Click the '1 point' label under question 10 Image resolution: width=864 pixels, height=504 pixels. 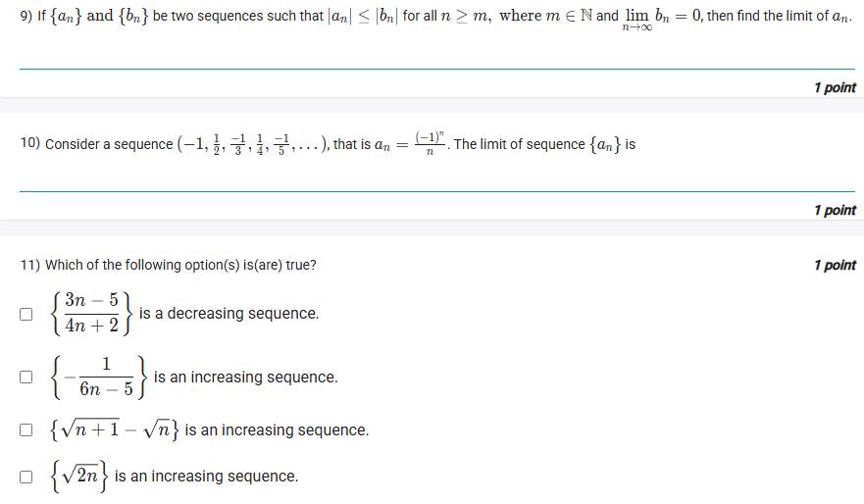[835, 211]
